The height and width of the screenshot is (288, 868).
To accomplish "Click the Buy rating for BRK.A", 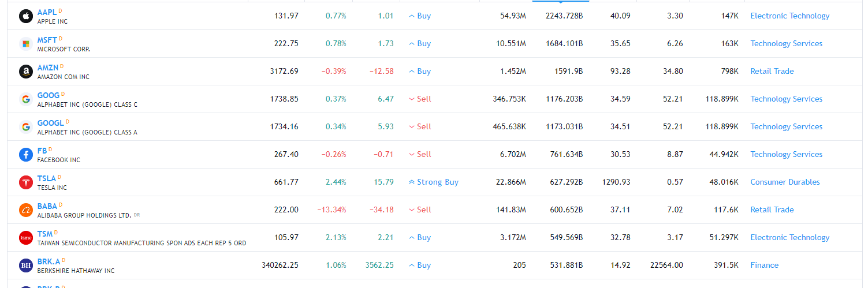I will 420,265.
